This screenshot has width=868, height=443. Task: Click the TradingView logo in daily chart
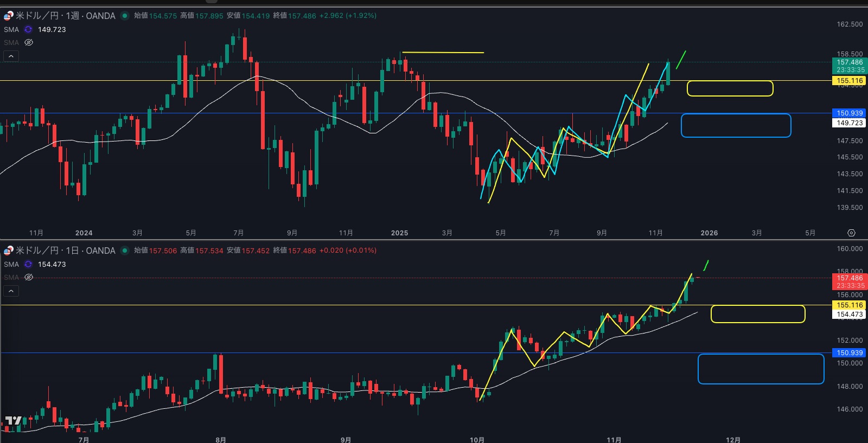pos(13,421)
